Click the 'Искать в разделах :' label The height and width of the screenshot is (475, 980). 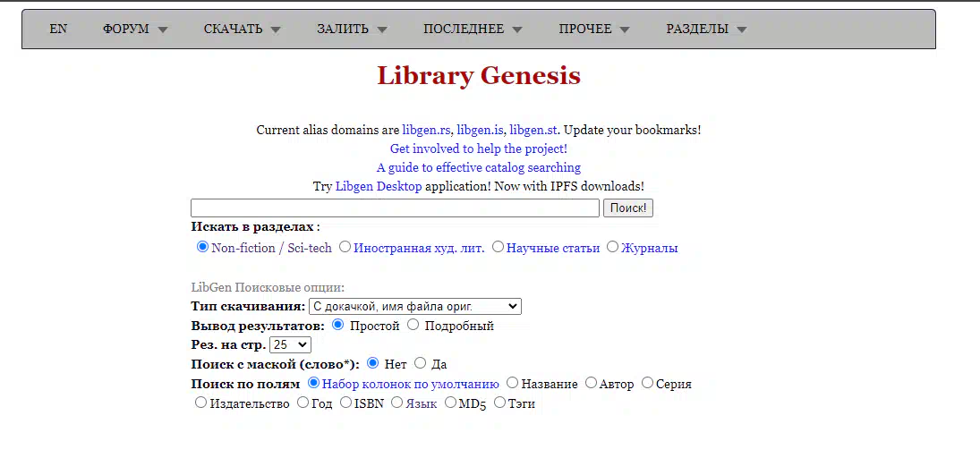pyautogui.click(x=255, y=227)
